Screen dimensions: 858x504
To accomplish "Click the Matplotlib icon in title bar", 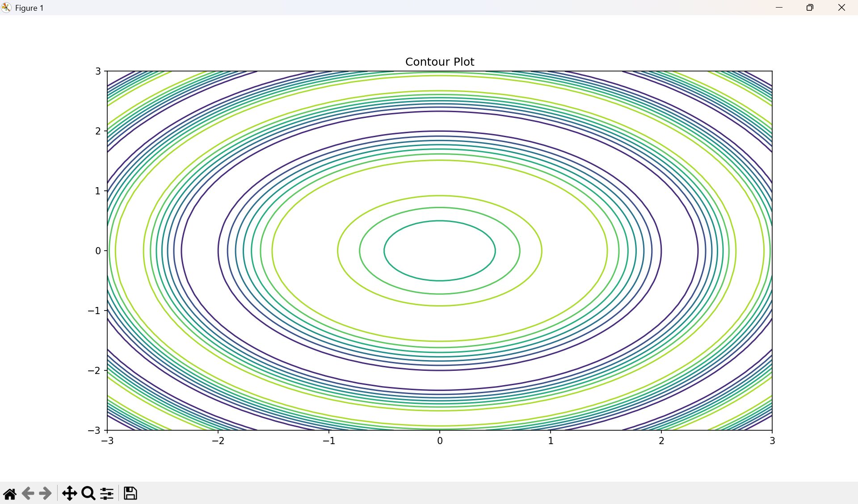I will point(6,8).
